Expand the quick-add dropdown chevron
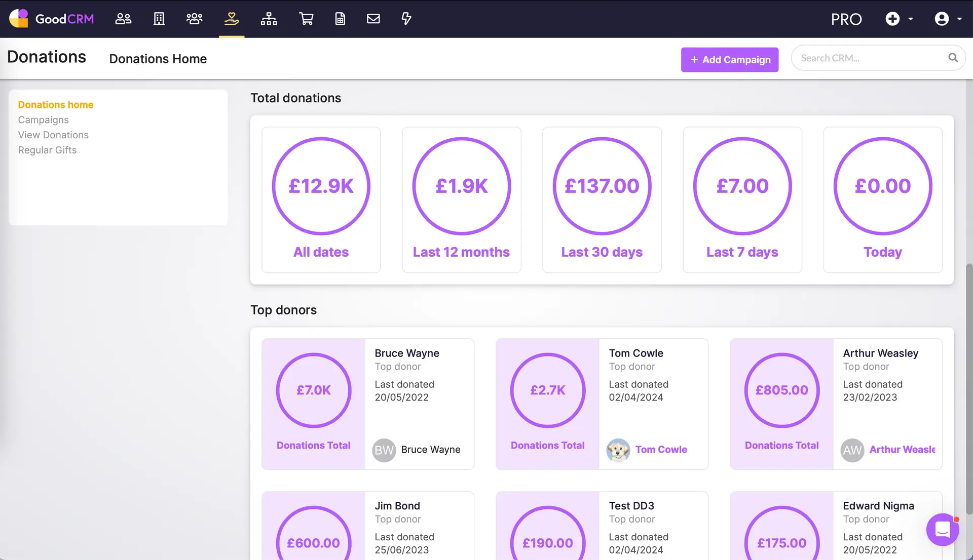 910,19
